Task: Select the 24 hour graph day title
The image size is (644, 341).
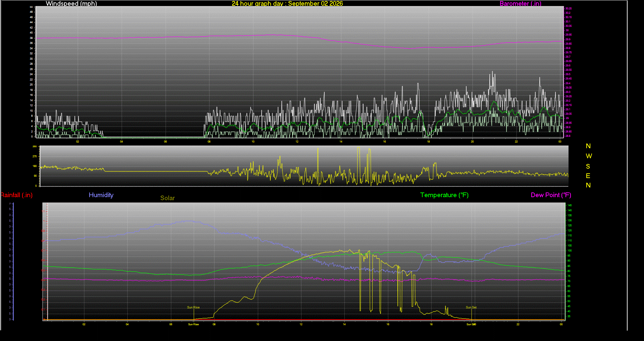Action: pyautogui.click(x=287, y=3)
